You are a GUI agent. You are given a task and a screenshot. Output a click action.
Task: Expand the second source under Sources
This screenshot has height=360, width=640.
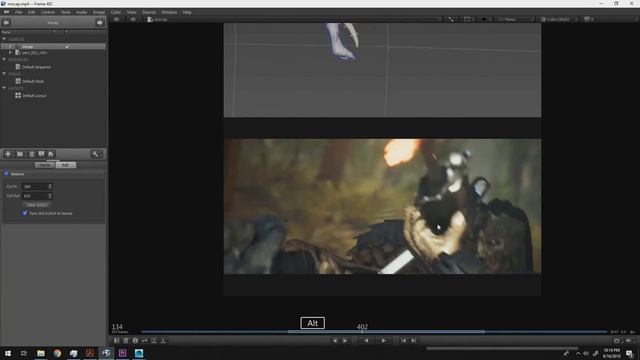pyautogui.click(x=11, y=53)
